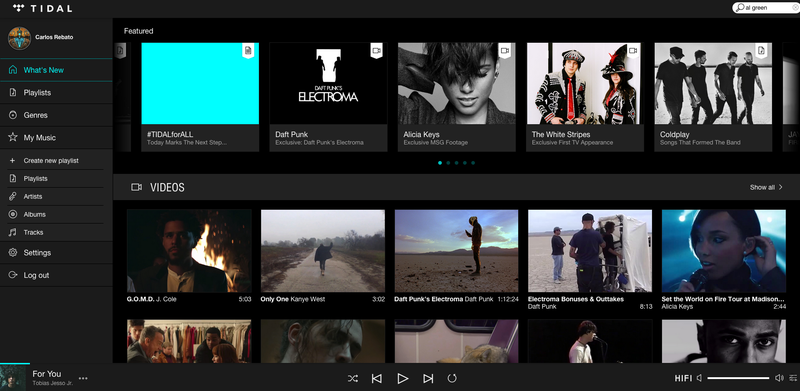Click low volume speaker icon
This screenshot has width=800, height=391.
pos(699,378)
